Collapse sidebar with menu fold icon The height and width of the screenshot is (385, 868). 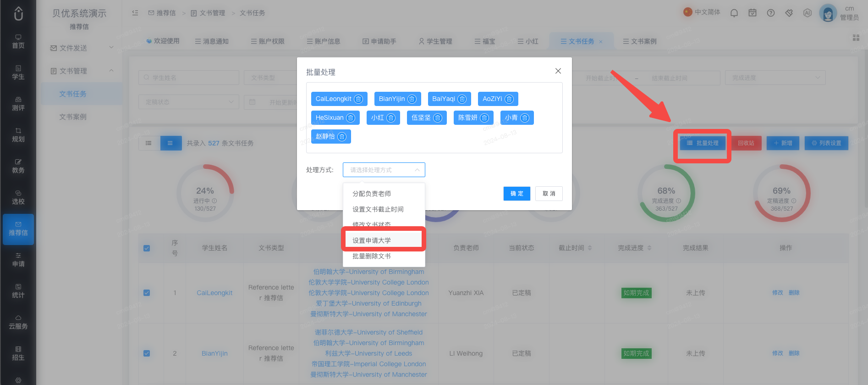pyautogui.click(x=135, y=13)
